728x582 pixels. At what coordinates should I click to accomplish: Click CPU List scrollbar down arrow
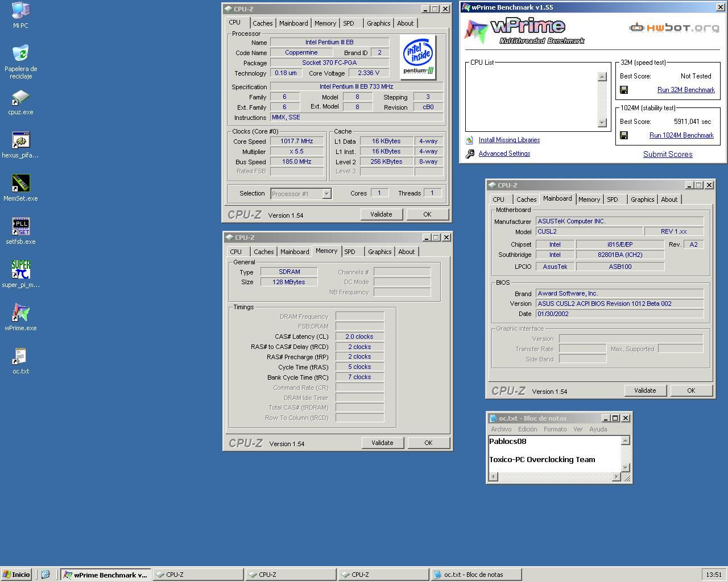[602, 122]
